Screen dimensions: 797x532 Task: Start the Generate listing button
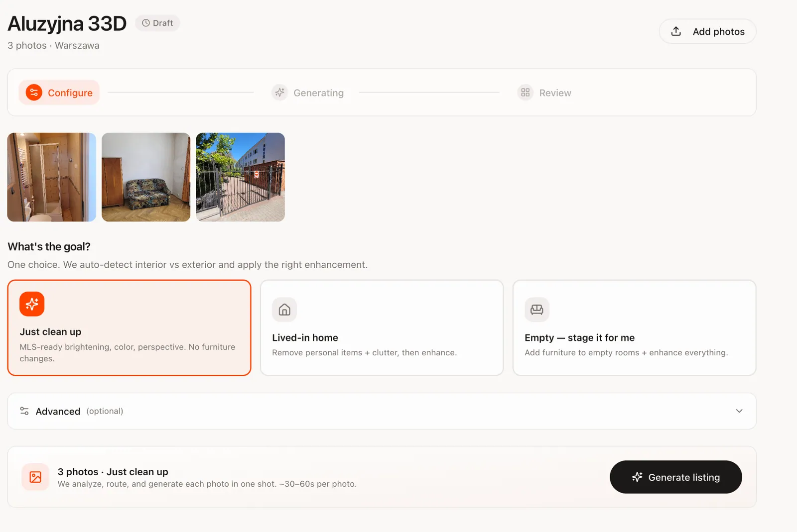pyautogui.click(x=675, y=477)
